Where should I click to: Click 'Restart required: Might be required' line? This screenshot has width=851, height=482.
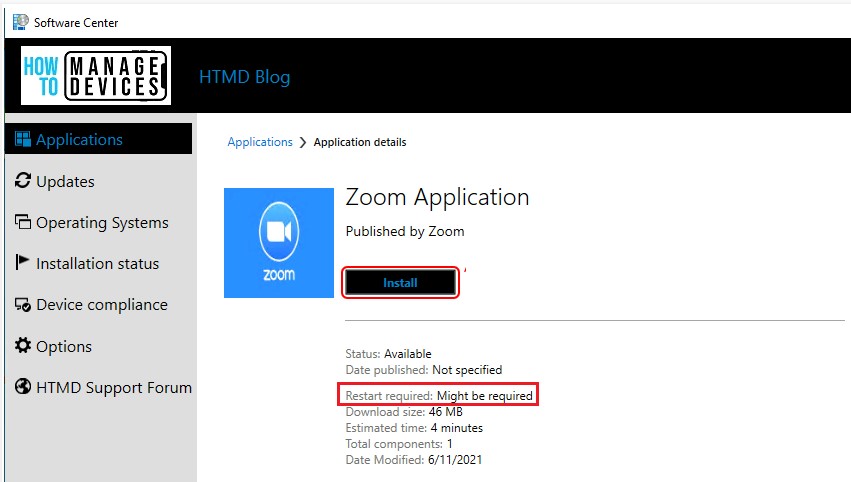(439, 396)
